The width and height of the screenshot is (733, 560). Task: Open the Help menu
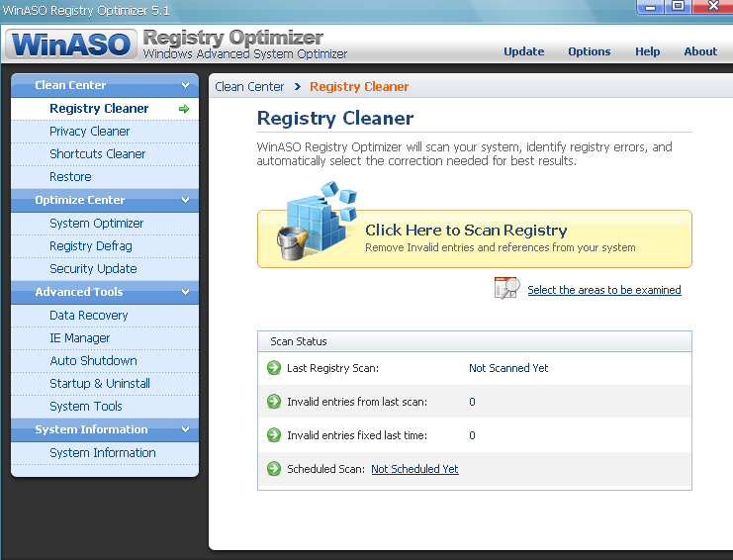(647, 51)
